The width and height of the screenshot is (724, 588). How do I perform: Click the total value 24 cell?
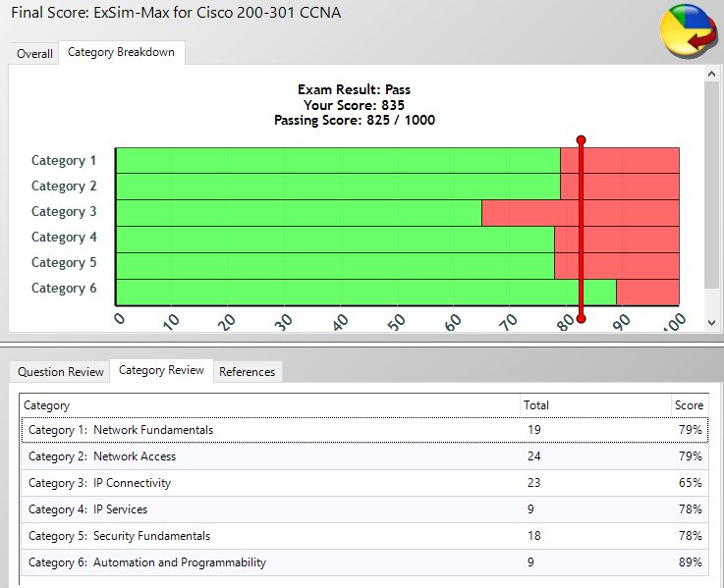tap(534, 456)
